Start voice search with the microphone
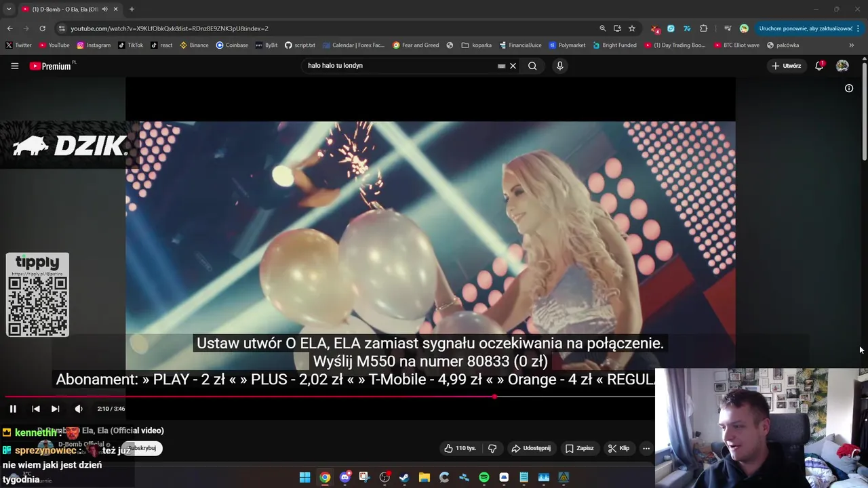The width and height of the screenshot is (868, 488). coord(559,66)
